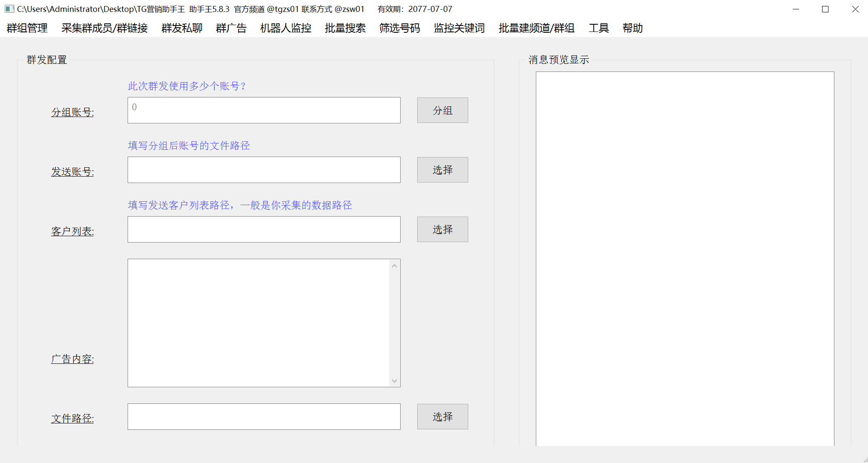The width and height of the screenshot is (868, 463).
Task: Click the 发送账号 file path input field
Action: point(264,170)
